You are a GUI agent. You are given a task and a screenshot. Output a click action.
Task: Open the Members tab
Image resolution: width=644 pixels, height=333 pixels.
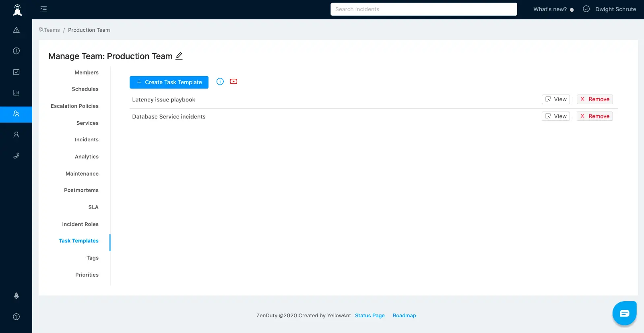(87, 72)
